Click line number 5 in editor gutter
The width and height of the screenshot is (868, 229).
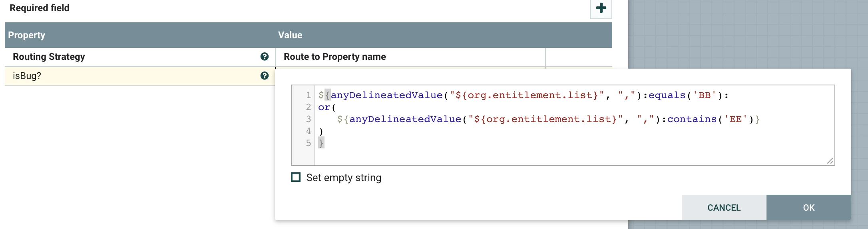pyautogui.click(x=308, y=143)
